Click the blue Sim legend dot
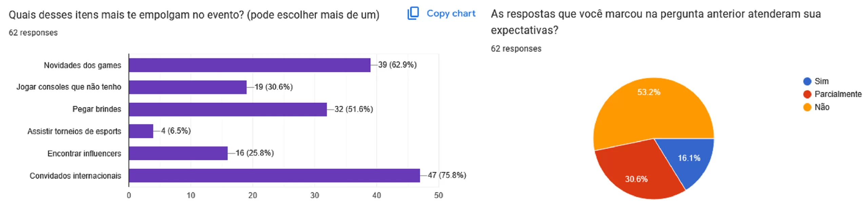The height and width of the screenshot is (212, 868). 807,81
